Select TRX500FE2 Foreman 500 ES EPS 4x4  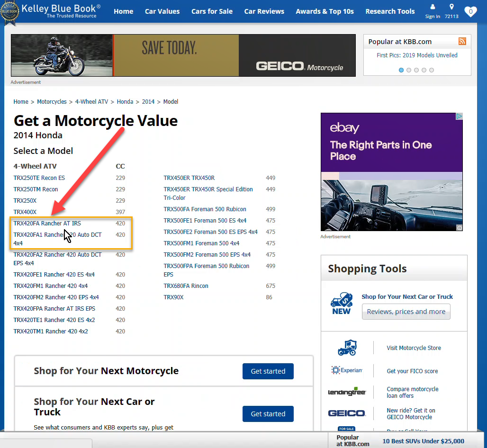tap(211, 232)
